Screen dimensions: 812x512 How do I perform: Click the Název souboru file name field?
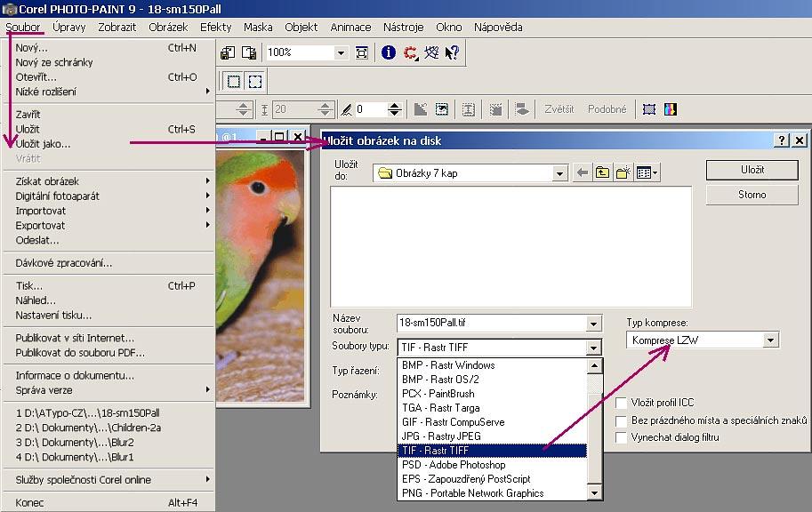coord(492,323)
